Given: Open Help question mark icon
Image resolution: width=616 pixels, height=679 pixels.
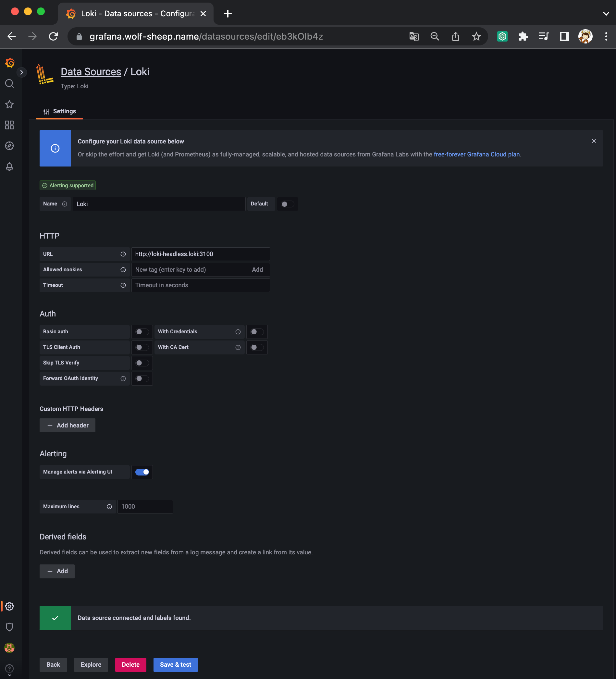Looking at the screenshot, I should tap(9, 668).
